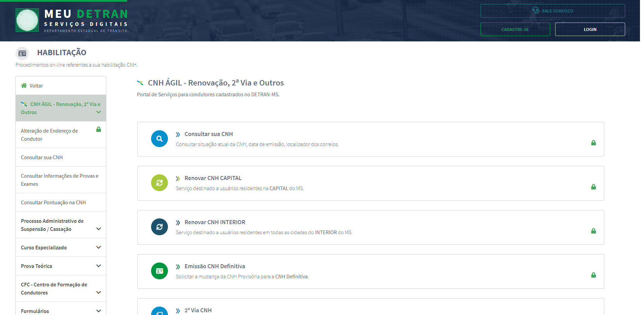
Task: Click the LOGIN button
Action: tap(590, 29)
